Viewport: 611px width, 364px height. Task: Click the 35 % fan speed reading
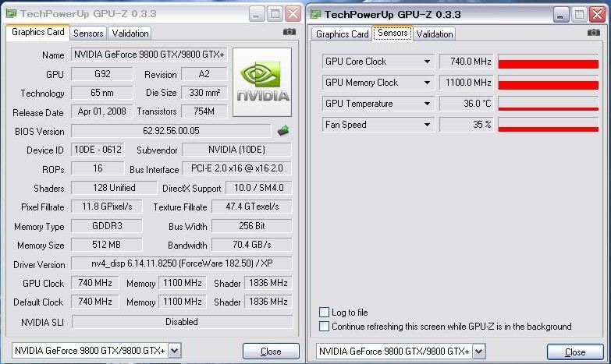(x=467, y=125)
